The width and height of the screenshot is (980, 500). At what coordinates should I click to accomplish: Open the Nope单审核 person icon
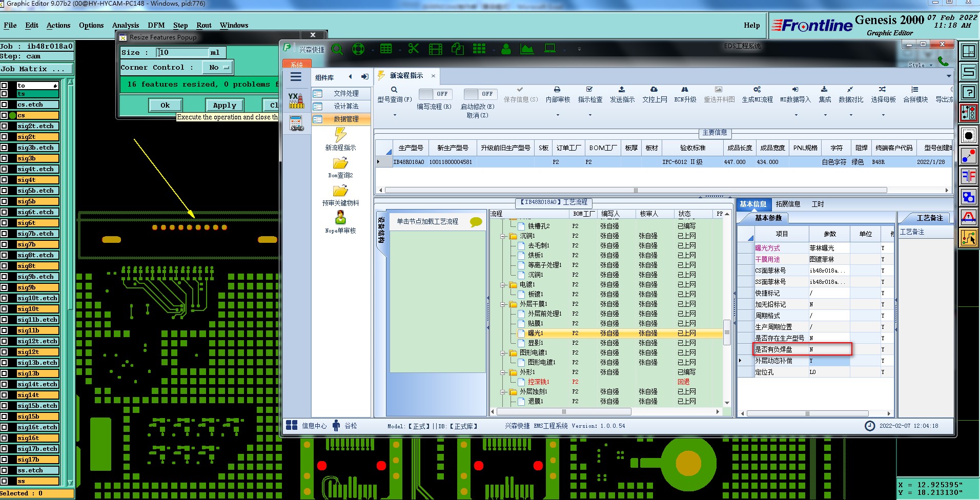click(x=340, y=218)
